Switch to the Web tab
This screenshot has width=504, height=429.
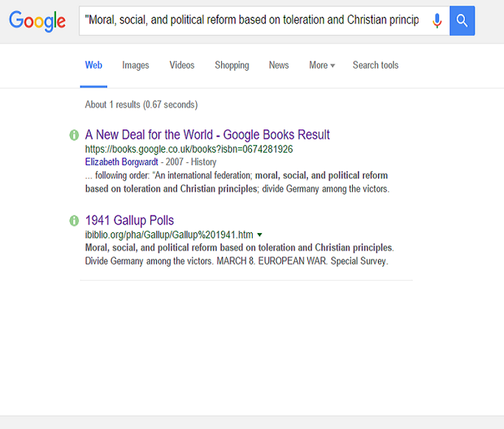pyautogui.click(x=94, y=65)
